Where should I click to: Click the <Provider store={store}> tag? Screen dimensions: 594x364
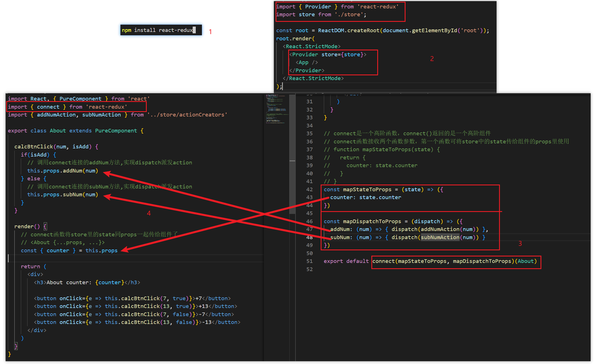coord(328,54)
